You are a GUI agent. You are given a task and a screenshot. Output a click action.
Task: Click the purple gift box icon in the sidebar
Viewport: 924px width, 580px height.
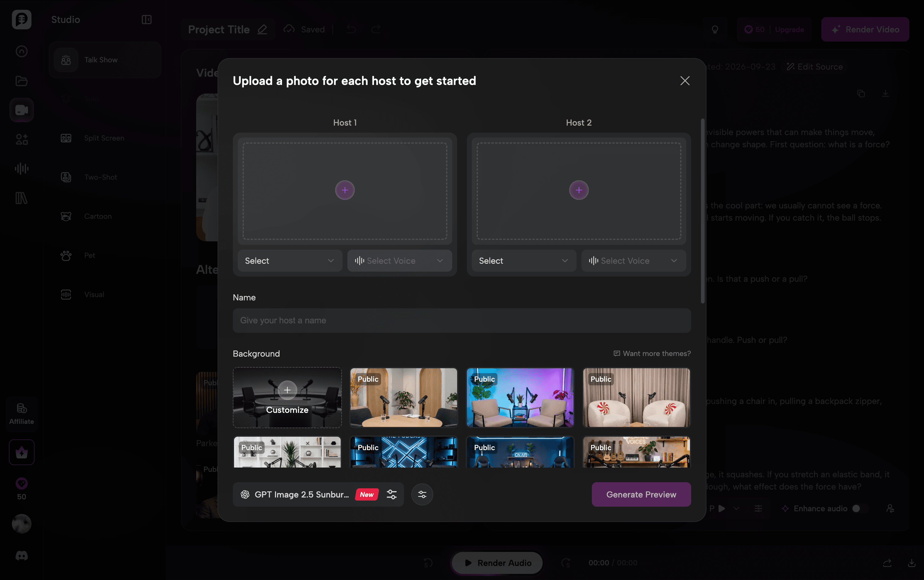[x=21, y=452]
